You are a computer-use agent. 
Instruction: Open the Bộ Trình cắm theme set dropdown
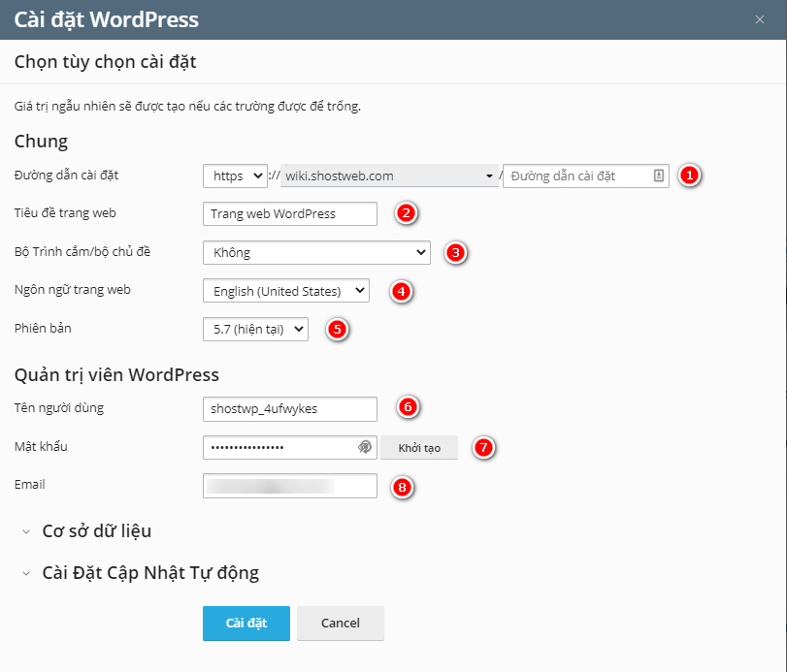click(x=315, y=252)
